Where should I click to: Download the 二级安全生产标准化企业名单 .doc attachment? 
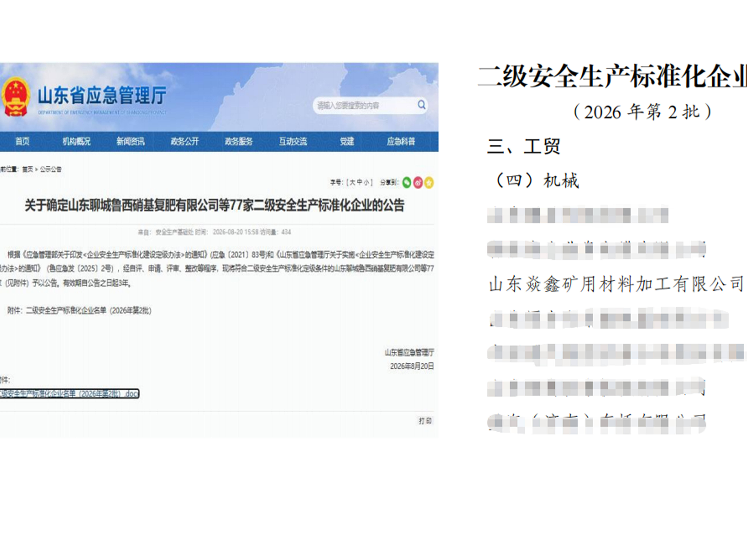(69, 394)
